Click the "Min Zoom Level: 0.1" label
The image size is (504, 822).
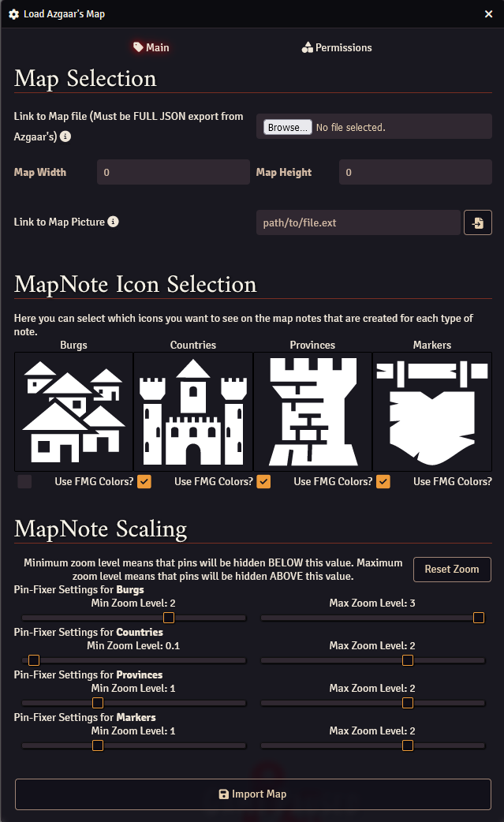click(x=133, y=646)
